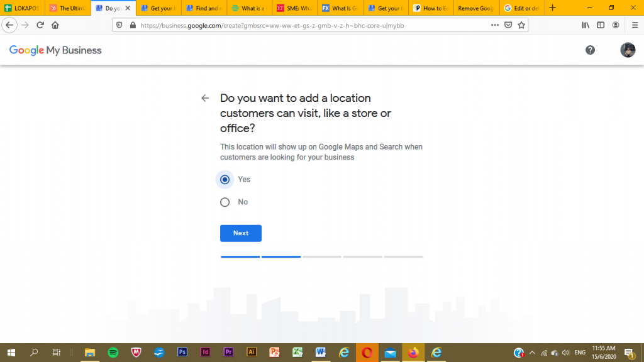The width and height of the screenshot is (644, 362).
Task: Reload the page with the browser refresh icon
Action: [x=40, y=25]
